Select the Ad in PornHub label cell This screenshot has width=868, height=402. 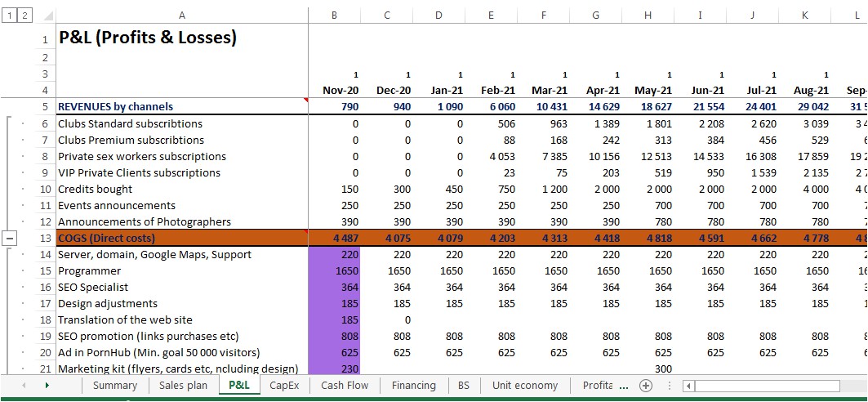181,353
